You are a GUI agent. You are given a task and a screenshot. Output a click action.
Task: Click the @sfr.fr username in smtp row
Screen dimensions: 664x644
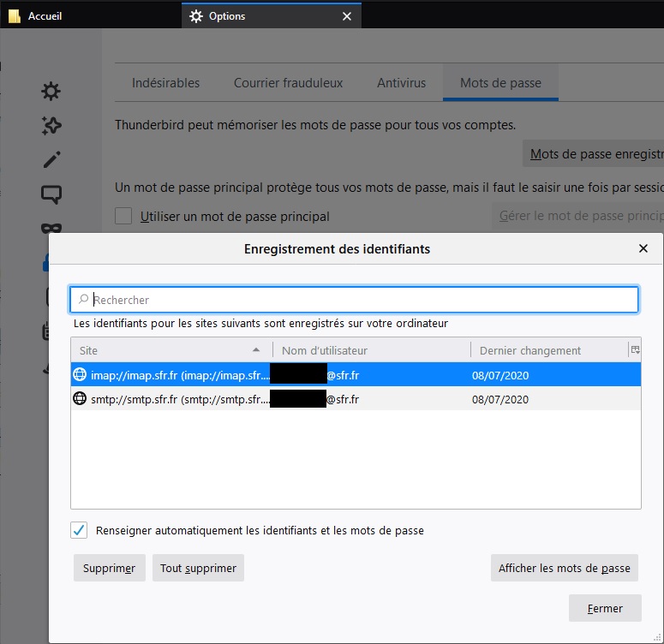(x=343, y=399)
